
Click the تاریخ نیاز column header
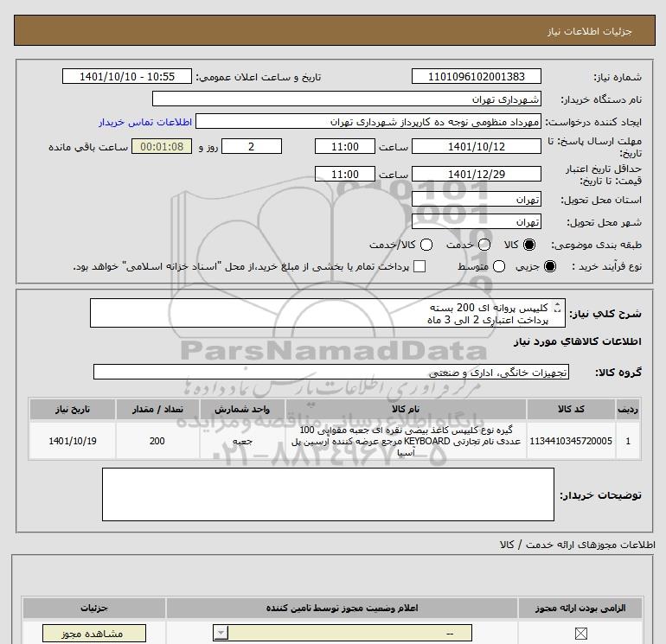[73, 409]
